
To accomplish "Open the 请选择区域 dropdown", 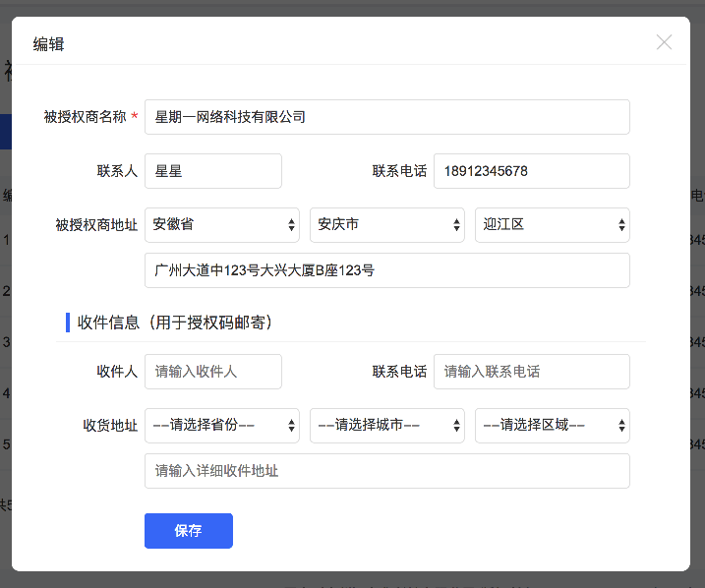I will pos(552,426).
